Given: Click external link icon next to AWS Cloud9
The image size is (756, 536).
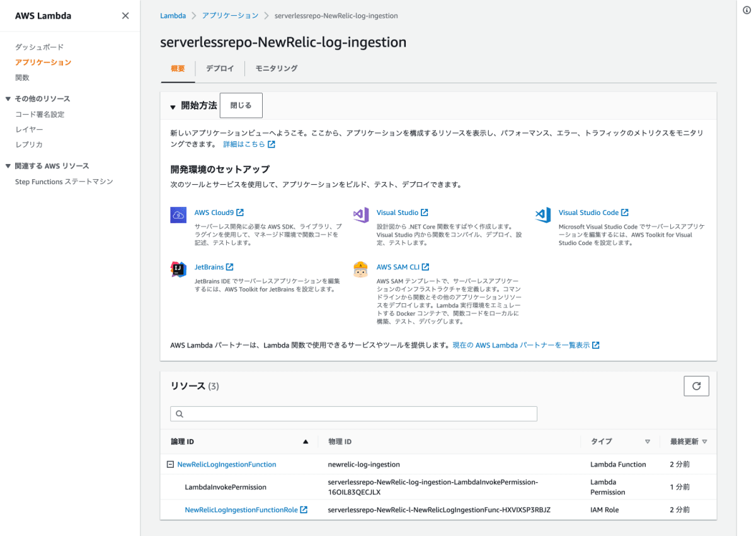Looking at the screenshot, I should pos(240,213).
